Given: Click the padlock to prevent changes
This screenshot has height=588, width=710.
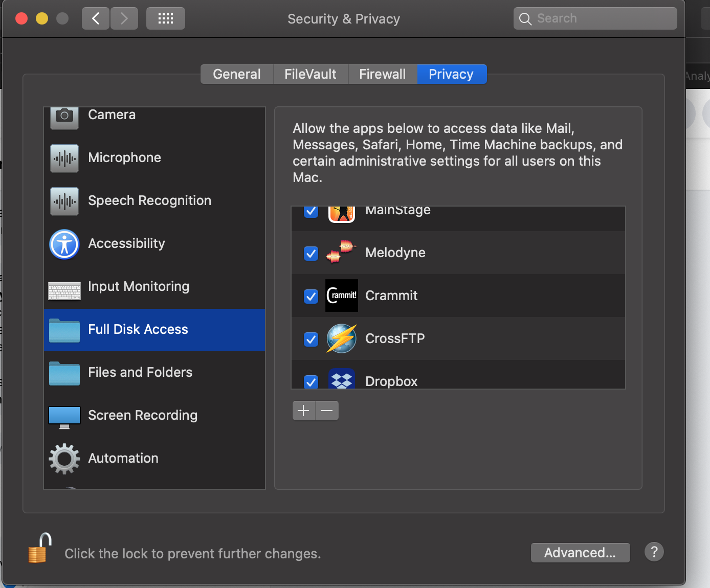Looking at the screenshot, I should (40, 548).
